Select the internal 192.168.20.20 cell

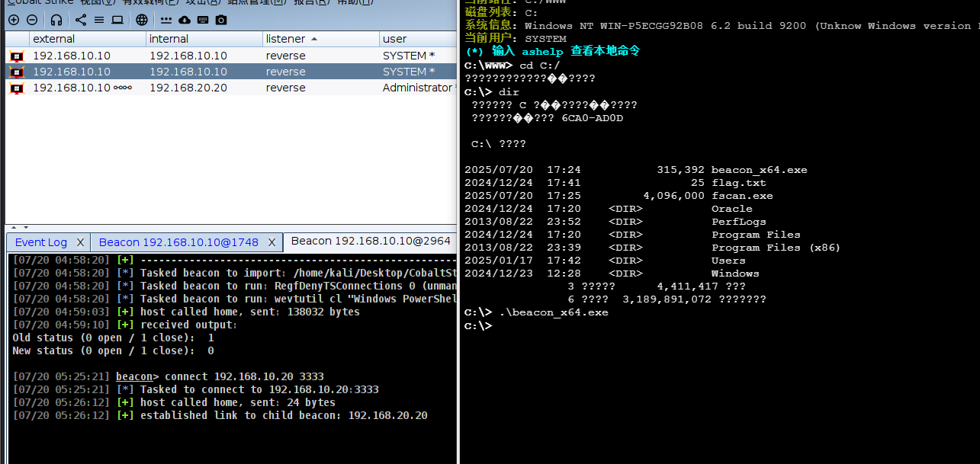point(188,88)
